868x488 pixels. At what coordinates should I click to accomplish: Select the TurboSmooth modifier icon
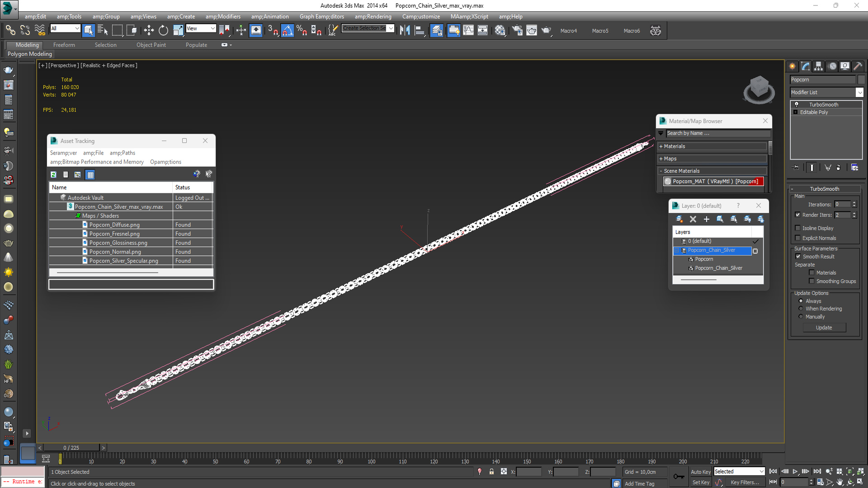(797, 104)
